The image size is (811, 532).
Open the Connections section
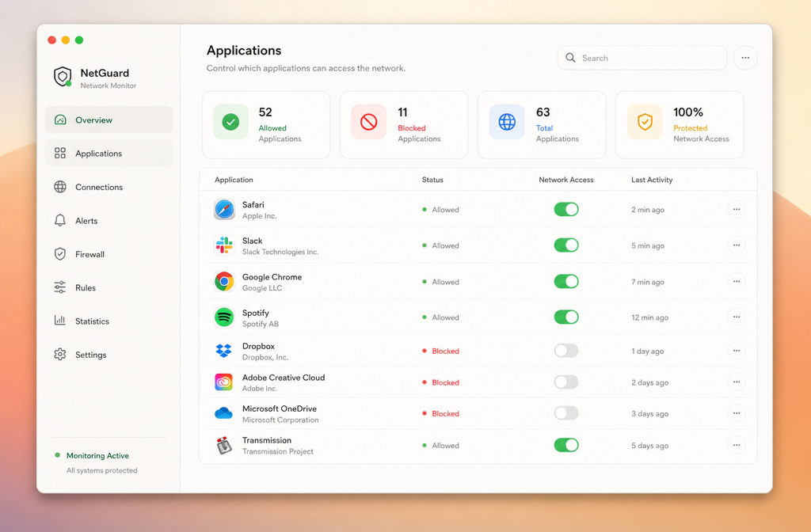(x=109, y=187)
